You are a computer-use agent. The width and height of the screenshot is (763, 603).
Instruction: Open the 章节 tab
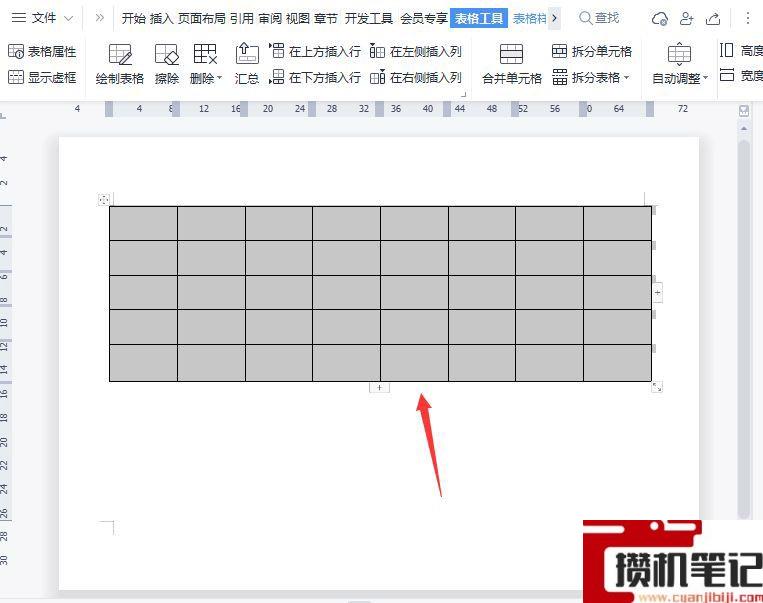coord(326,18)
